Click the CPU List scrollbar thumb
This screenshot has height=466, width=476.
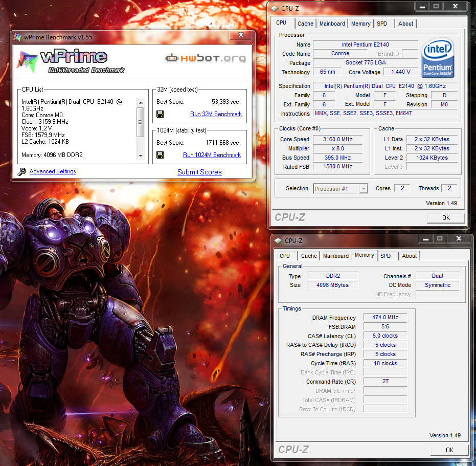coord(140,122)
